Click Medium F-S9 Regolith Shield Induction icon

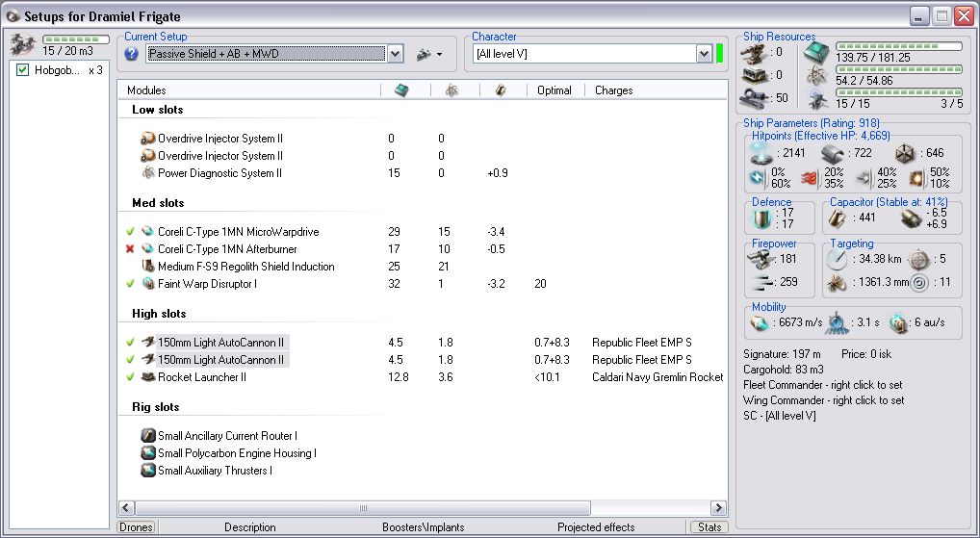click(147, 267)
